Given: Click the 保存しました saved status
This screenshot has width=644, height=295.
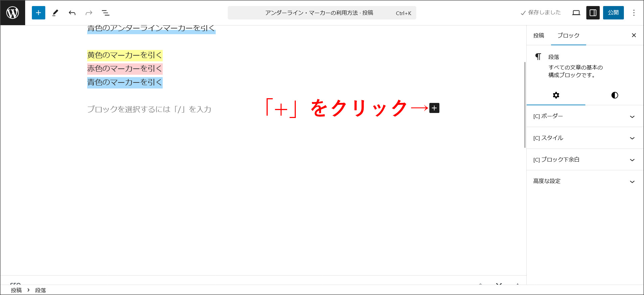Looking at the screenshot, I should 541,13.
